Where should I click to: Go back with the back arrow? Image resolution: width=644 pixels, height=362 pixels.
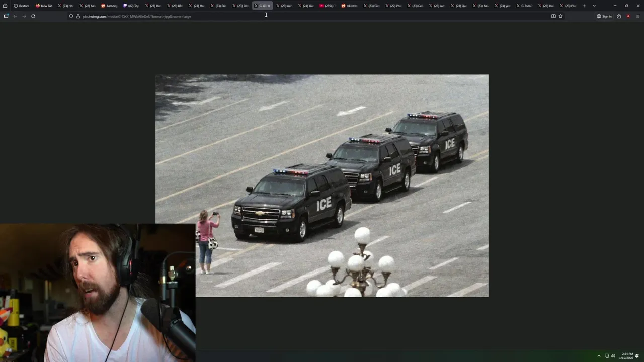(x=15, y=16)
